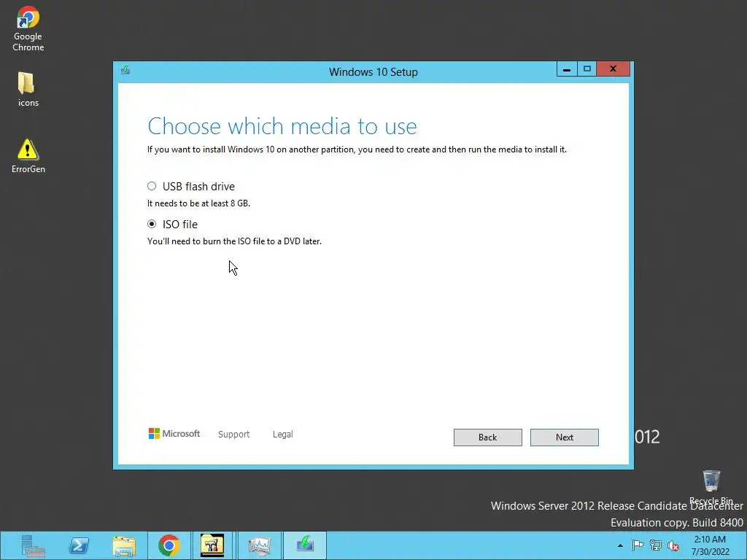Screen dimensions: 747x560
Task: Open the network tray icon
Action: [656, 545]
